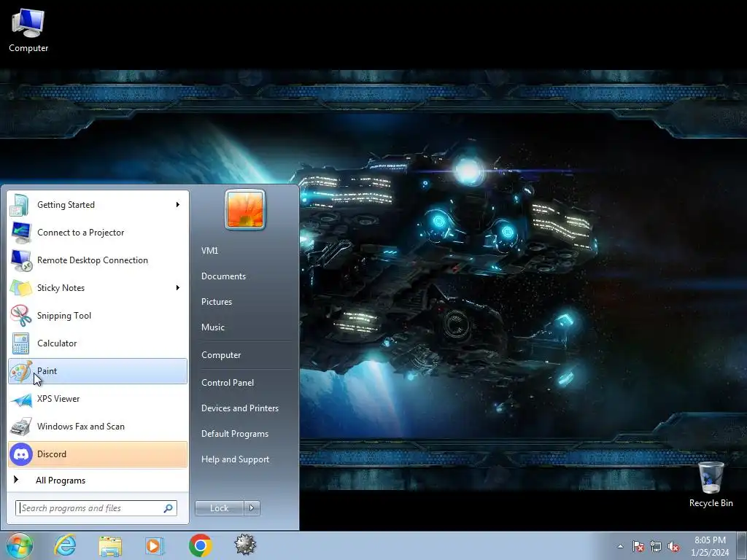Open Internet Explorer from the taskbar
The height and width of the screenshot is (560, 747).
point(65,545)
